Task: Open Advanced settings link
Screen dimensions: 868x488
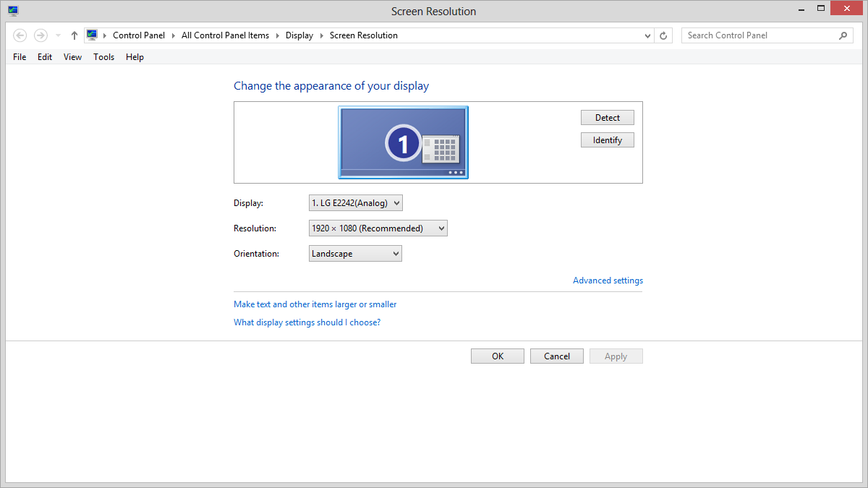Action: point(608,281)
